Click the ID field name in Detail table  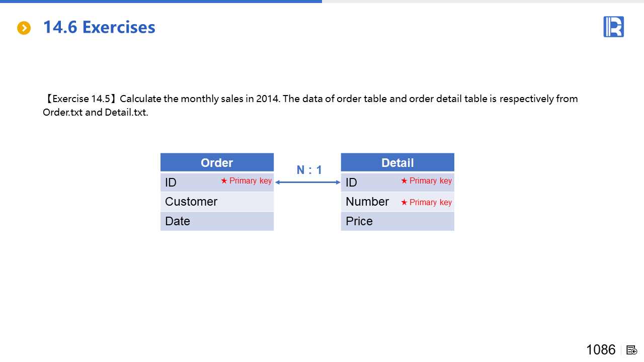351,183
